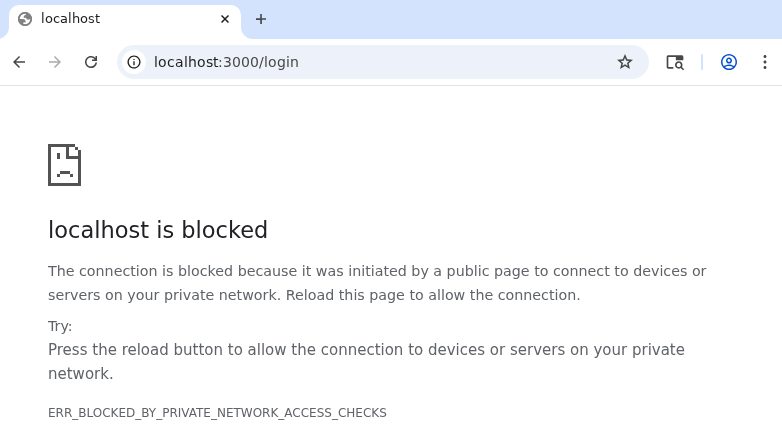The width and height of the screenshot is (782, 444).
Task: Click the globe favicon on the tab
Action: [x=25, y=19]
